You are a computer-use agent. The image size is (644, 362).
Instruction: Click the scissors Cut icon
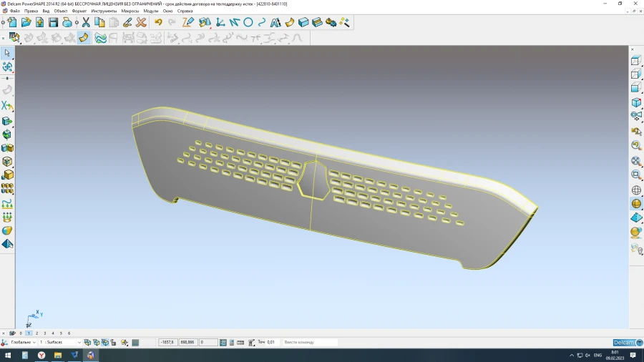coord(86,23)
